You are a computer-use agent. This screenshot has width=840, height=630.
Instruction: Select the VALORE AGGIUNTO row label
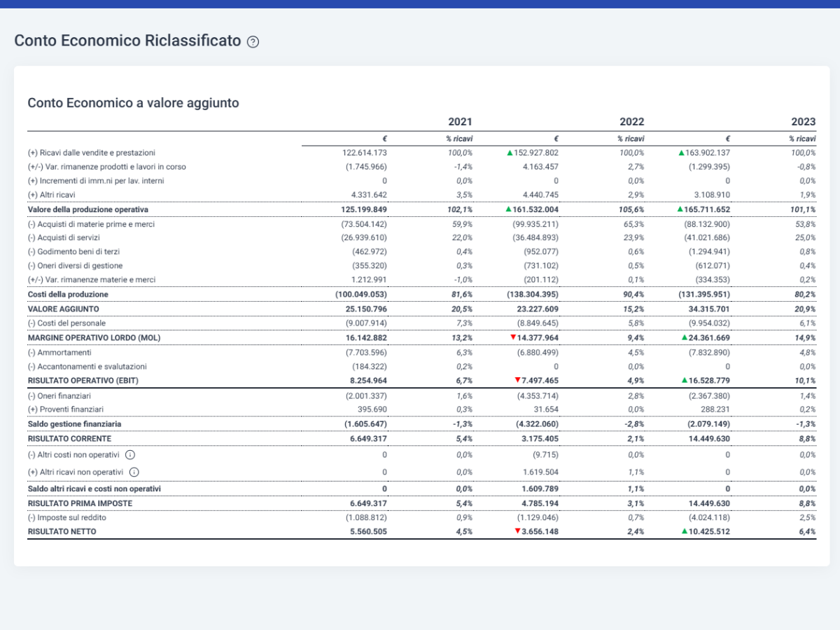pos(63,309)
